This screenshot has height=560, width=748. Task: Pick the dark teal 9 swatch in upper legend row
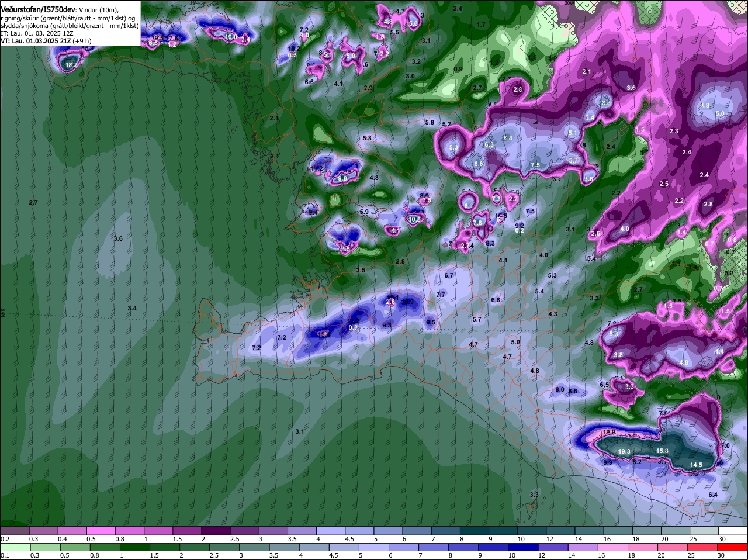pyautogui.click(x=503, y=531)
